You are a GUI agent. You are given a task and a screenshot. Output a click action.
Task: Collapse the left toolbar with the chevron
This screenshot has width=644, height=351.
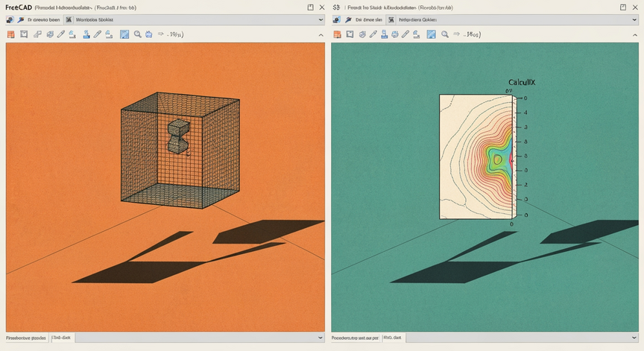pos(321,35)
